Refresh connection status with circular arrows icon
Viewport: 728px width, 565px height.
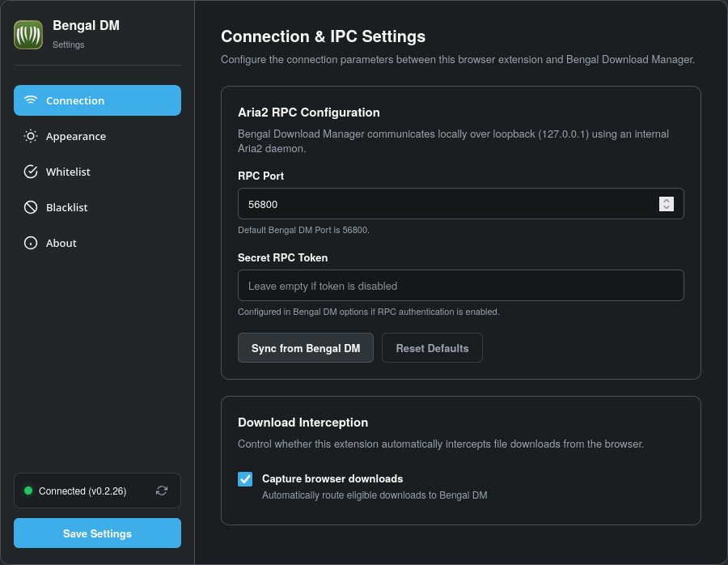click(x=162, y=491)
